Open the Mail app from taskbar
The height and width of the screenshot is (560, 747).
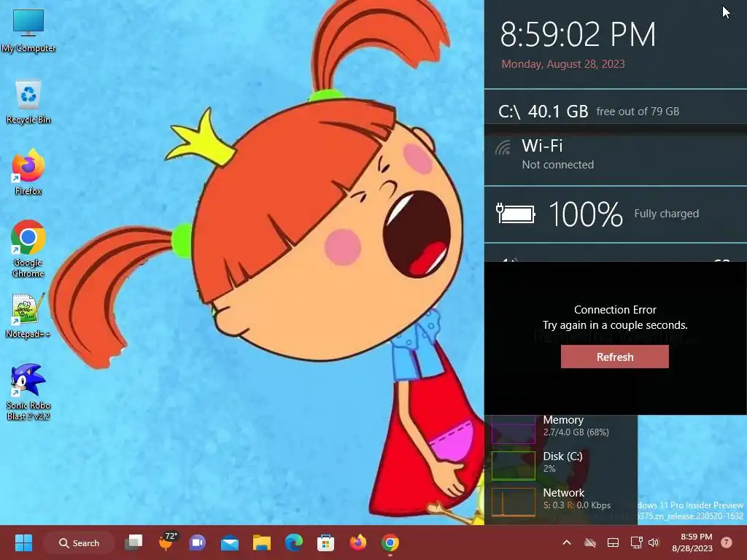click(230, 542)
